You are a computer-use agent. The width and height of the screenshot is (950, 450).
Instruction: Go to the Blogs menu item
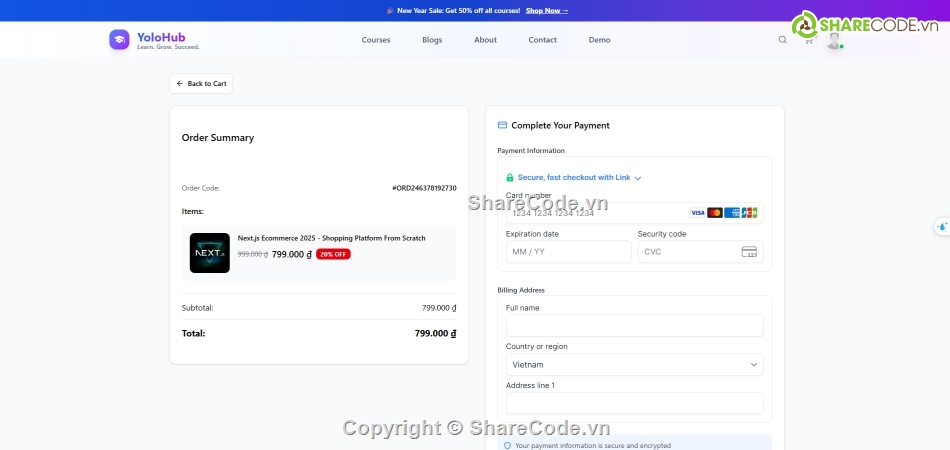pos(432,40)
